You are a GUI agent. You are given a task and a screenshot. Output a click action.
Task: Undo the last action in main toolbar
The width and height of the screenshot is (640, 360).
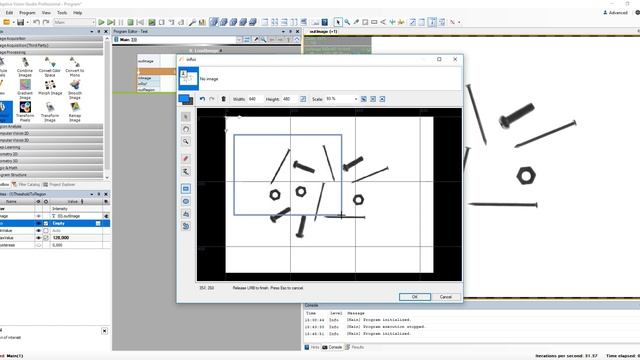pyautogui.click(x=36, y=22)
